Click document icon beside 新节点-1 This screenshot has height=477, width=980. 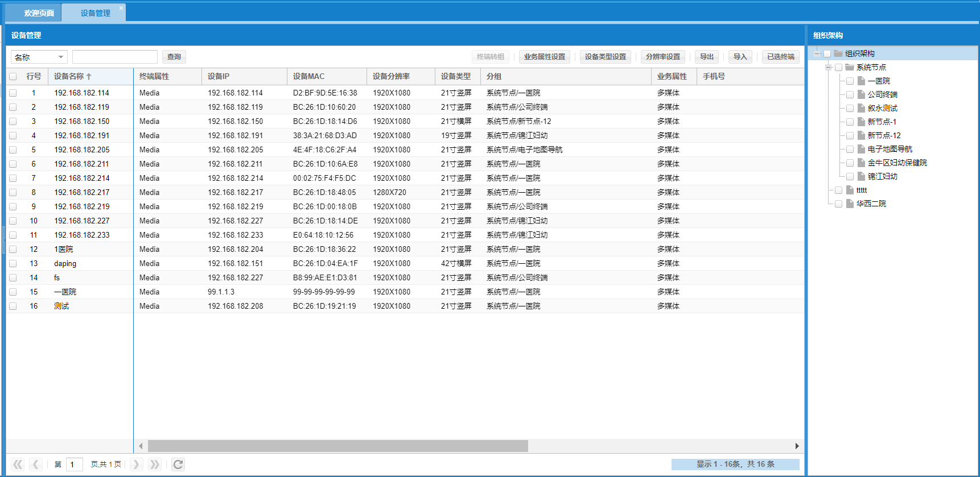[x=861, y=122]
